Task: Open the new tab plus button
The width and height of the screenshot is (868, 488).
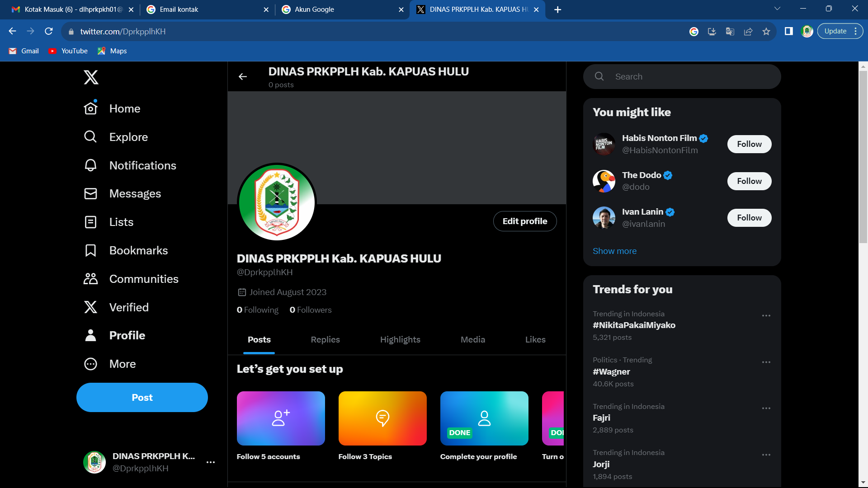Action: coord(558,9)
